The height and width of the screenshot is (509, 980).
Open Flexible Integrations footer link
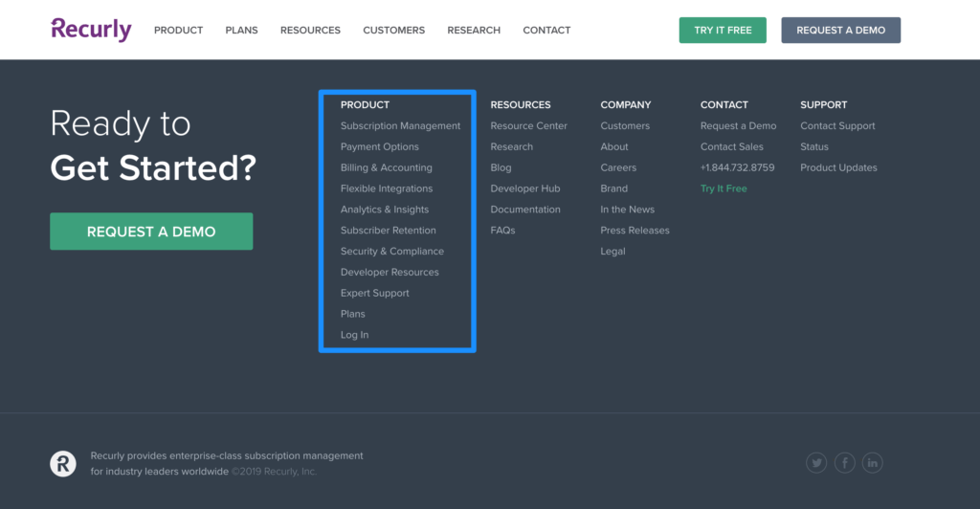click(387, 188)
